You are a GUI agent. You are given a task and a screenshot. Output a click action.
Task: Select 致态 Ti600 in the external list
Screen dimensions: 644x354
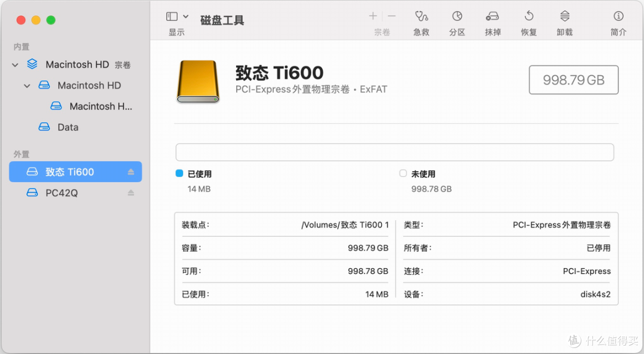[76, 172]
